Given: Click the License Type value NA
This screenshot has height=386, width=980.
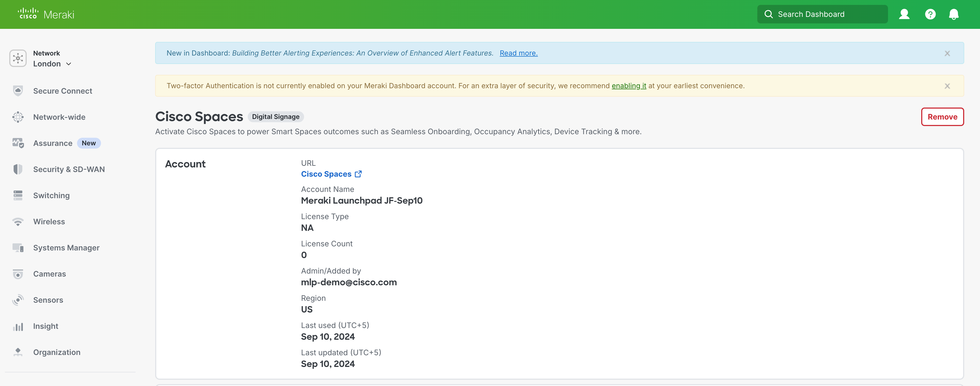Looking at the screenshot, I should pos(307,228).
